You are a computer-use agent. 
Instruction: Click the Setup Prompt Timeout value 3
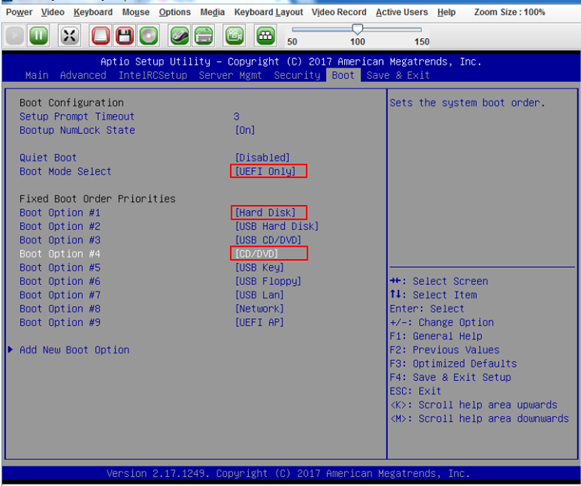[x=236, y=116]
